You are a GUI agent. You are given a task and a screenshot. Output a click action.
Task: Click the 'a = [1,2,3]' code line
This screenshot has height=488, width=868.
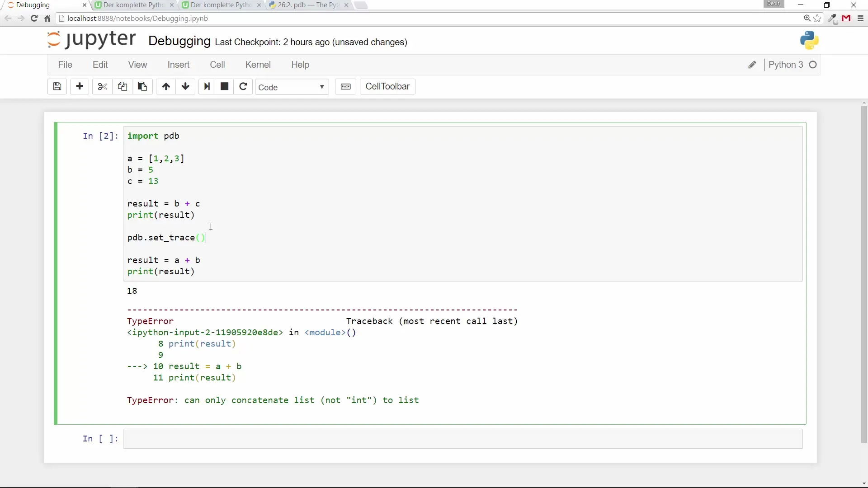[156, 159]
